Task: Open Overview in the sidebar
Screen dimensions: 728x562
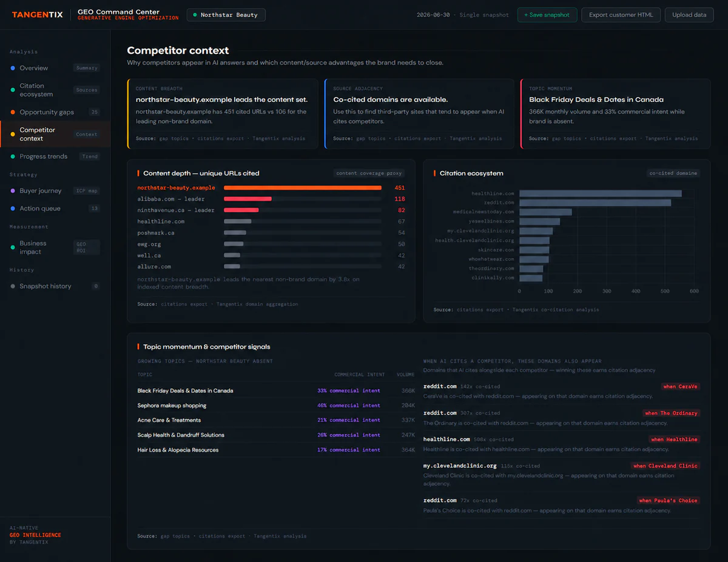Action: pyautogui.click(x=55, y=68)
